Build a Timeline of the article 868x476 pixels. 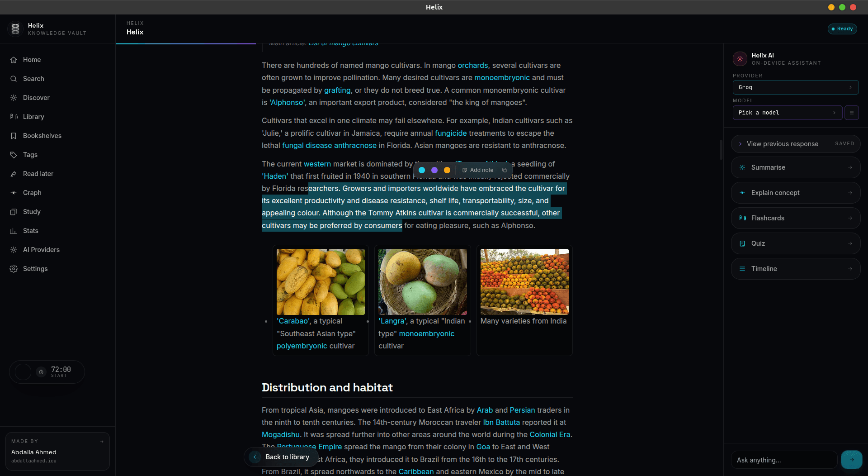point(796,269)
